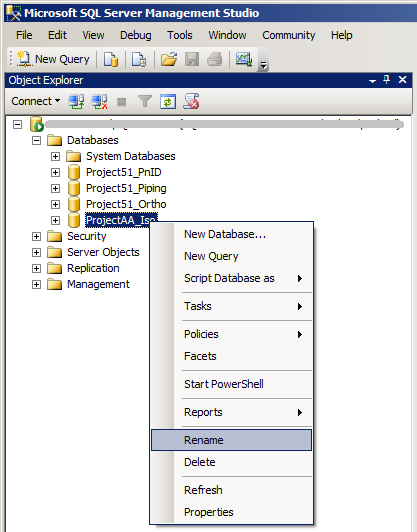Click the Stop square icon

[121, 102]
